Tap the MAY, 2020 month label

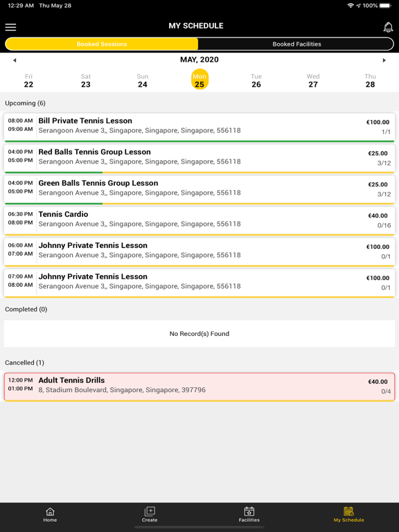pyautogui.click(x=199, y=60)
